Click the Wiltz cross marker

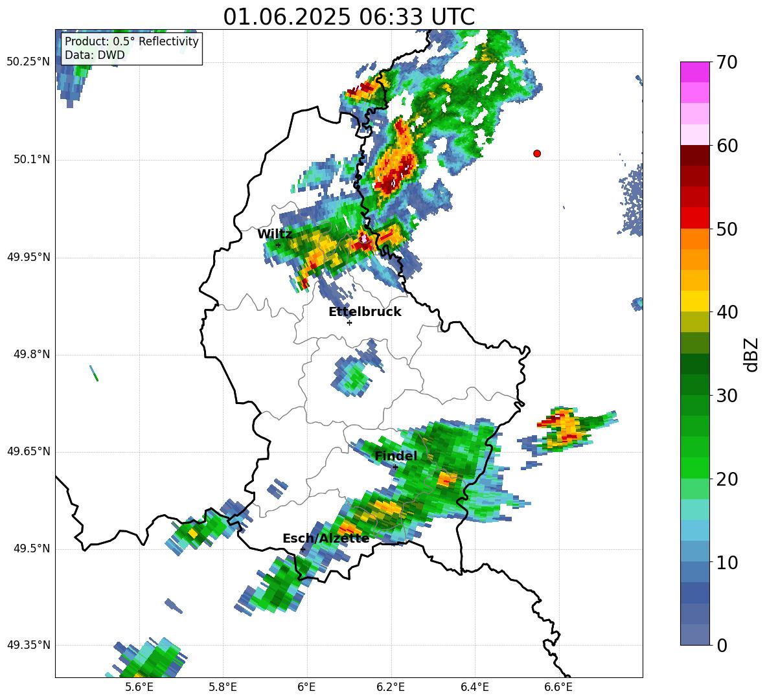(x=278, y=245)
